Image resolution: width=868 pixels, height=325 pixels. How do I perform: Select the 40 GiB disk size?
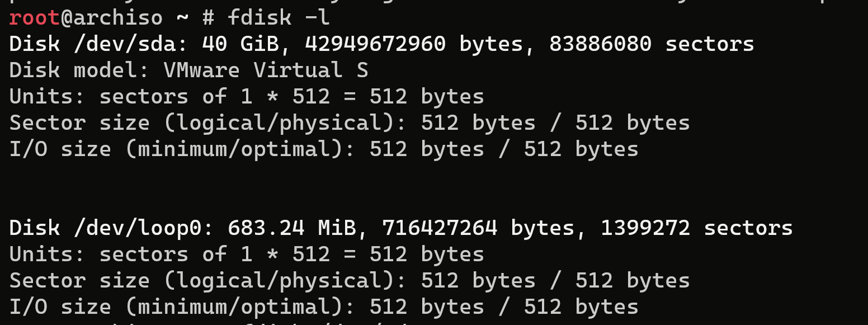239,44
